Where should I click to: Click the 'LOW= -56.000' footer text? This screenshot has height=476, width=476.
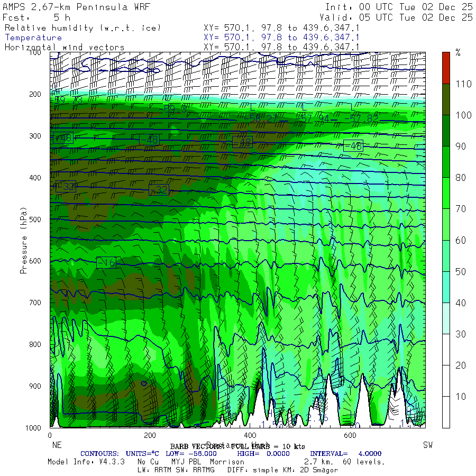click(191, 454)
